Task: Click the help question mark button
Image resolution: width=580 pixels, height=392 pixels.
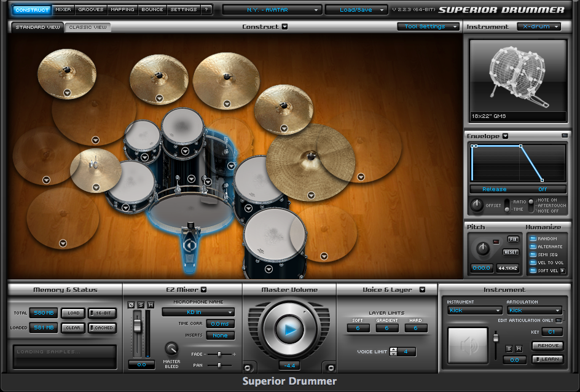Action: click(206, 10)
